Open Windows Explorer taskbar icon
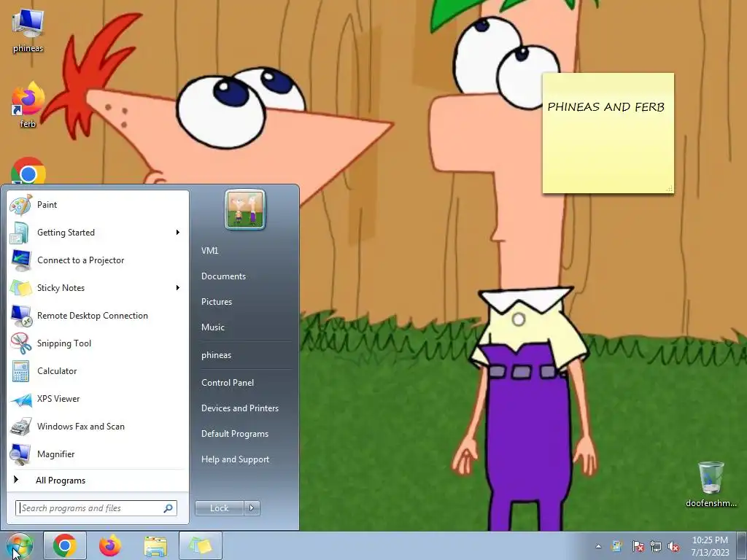 pos(155,545)
